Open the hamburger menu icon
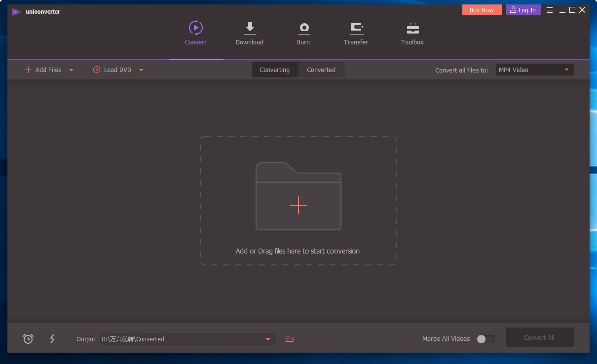The width and height of the screenshot is (597, 364). (x=550, y=10)
